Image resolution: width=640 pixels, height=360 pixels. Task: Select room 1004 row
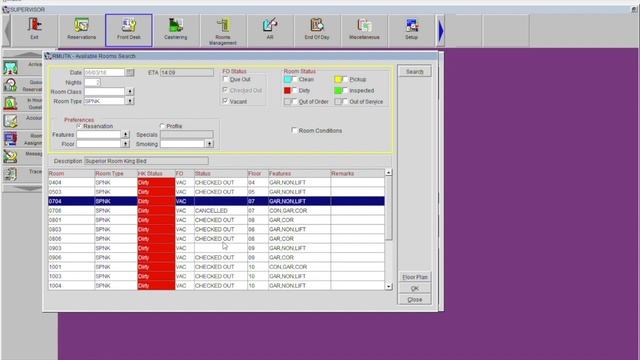coord(216,286)
